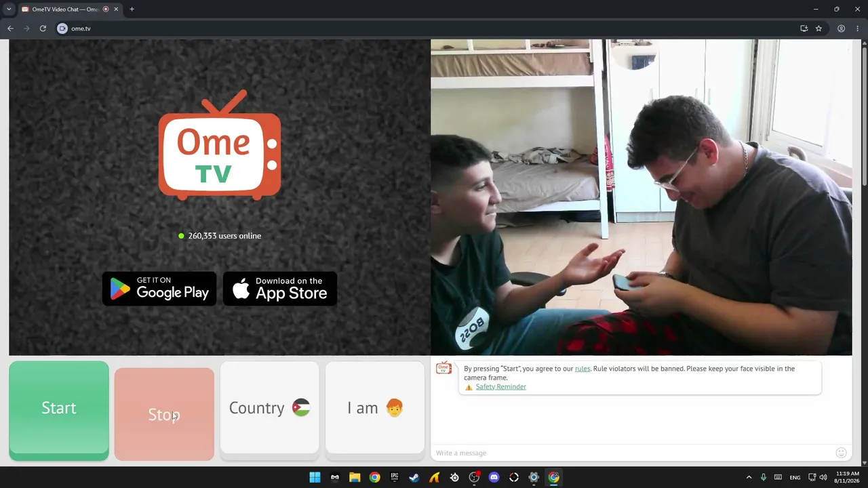Click the Jordan flag icon

(301, 408)
